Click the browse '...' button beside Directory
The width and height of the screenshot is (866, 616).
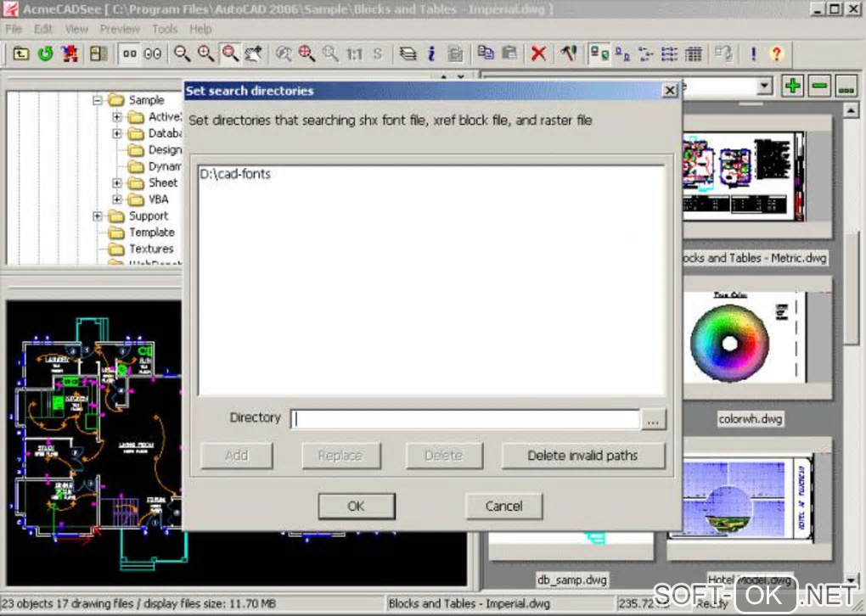click(654, 419)
